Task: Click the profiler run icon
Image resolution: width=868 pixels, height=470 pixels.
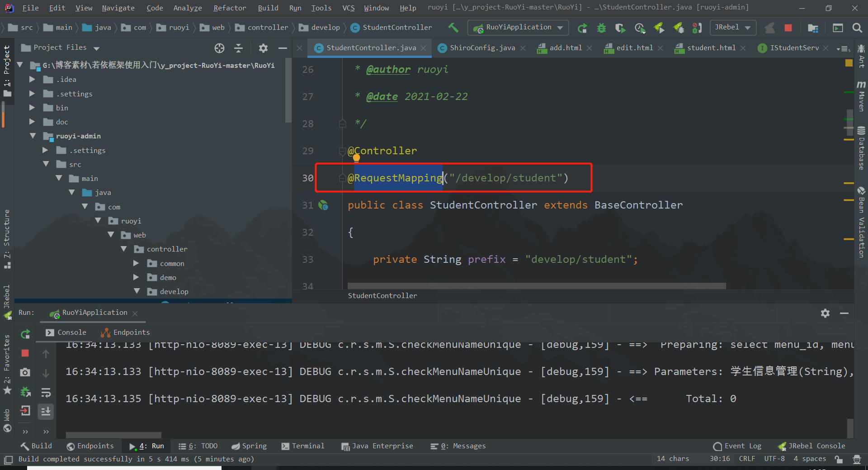Action: pyautogui.click(x=640, y=28)
